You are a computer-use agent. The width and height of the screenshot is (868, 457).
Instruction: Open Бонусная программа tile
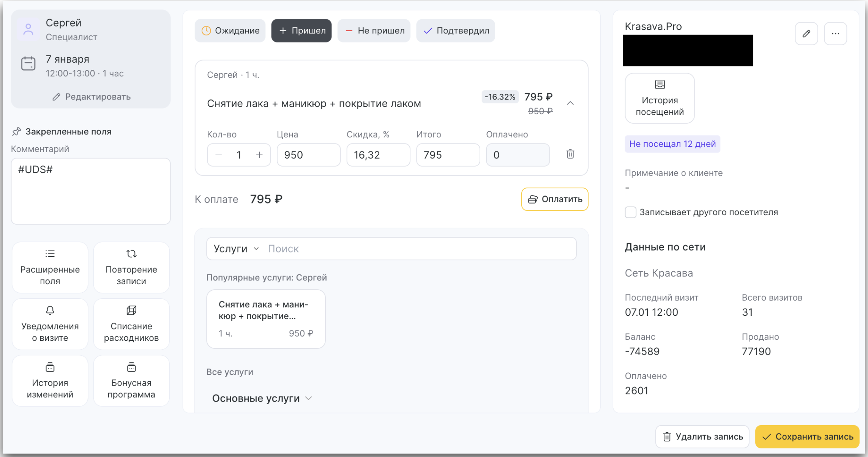coord(131,381)
